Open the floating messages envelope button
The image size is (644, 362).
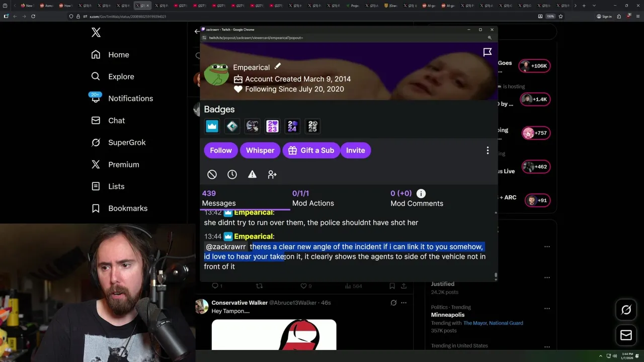(x=626, y=335)
